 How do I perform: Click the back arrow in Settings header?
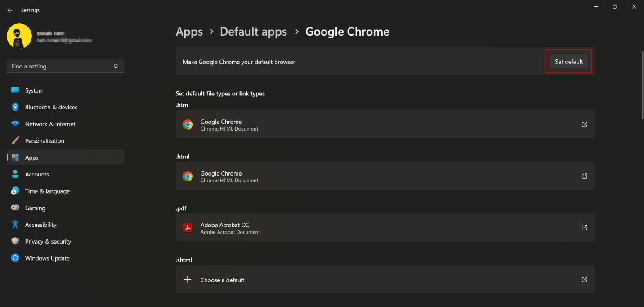click(x=10, y=10)
